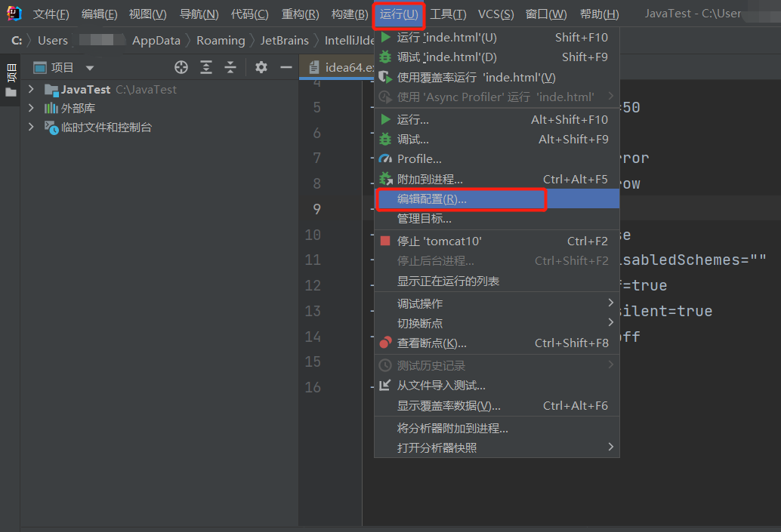The image size is (781, 532).
Task: Select 显示正在运行的列表
Action: 496,281
